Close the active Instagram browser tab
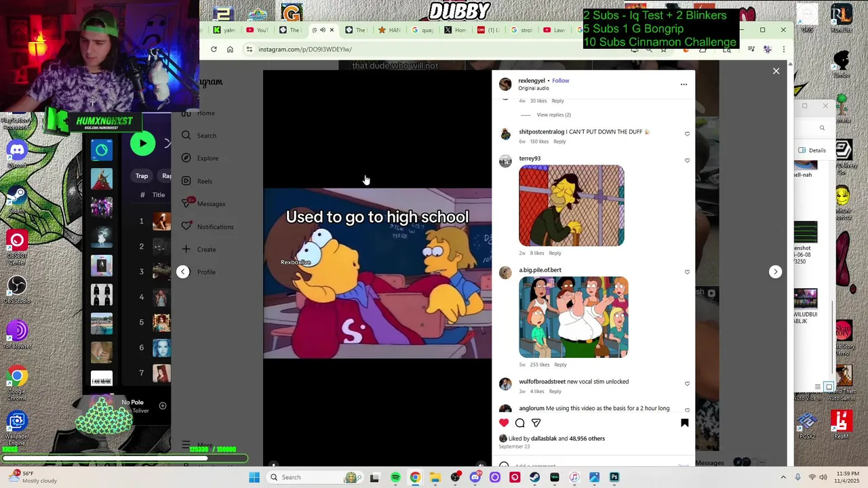Image resolution: width=868 pixels, height=488 pixels. 332,30
